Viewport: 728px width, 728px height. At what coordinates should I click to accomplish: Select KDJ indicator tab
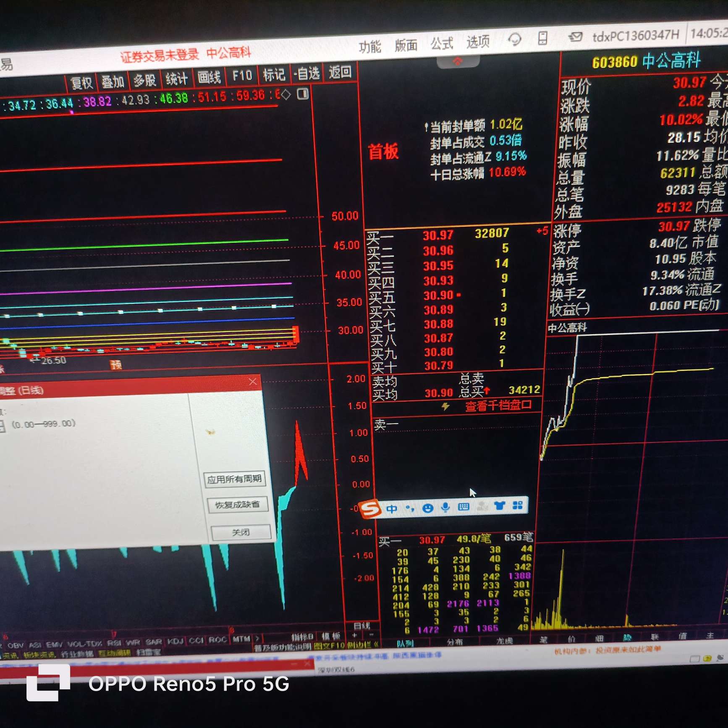pyautogui.click(x=175, y=641)
